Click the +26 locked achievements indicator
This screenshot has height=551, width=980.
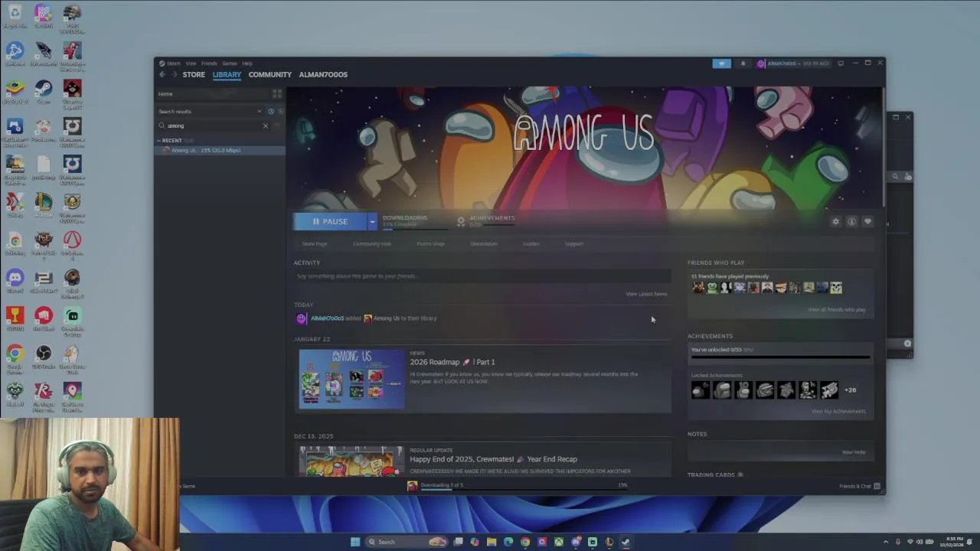click(850, 390)
